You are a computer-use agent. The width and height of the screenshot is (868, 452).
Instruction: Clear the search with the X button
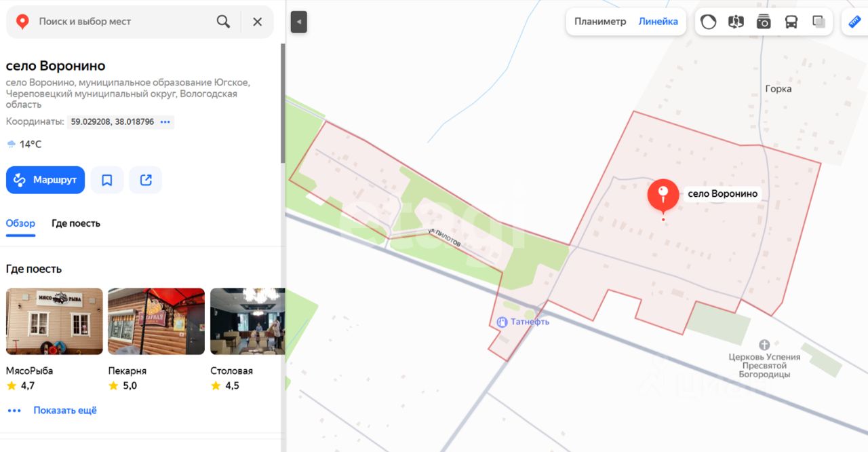tap(257, 22)
